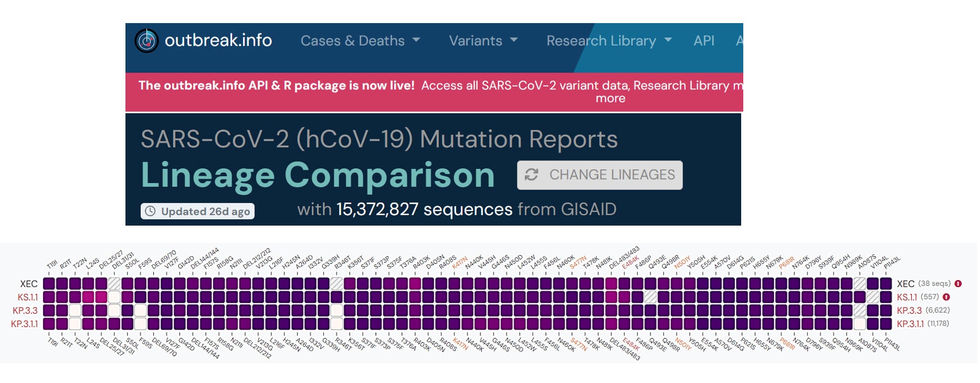Screen dimensions: 980x383
Task: Open the KP.3.1.1 lineage link on right
Action: 910,324
